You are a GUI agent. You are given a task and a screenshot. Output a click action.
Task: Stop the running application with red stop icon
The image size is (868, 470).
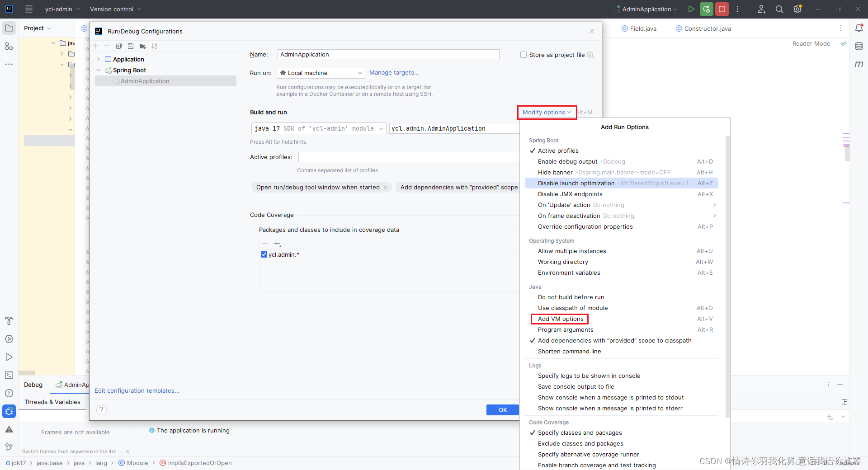[722, 9]
